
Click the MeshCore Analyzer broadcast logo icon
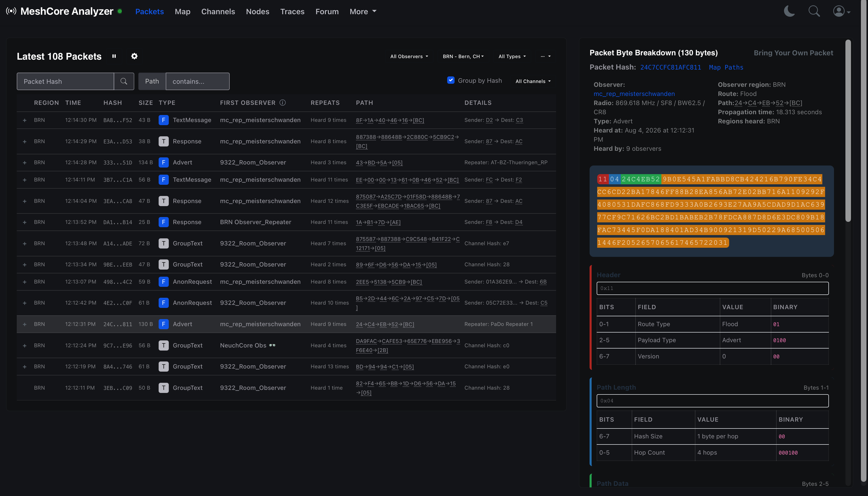(11, 11)
